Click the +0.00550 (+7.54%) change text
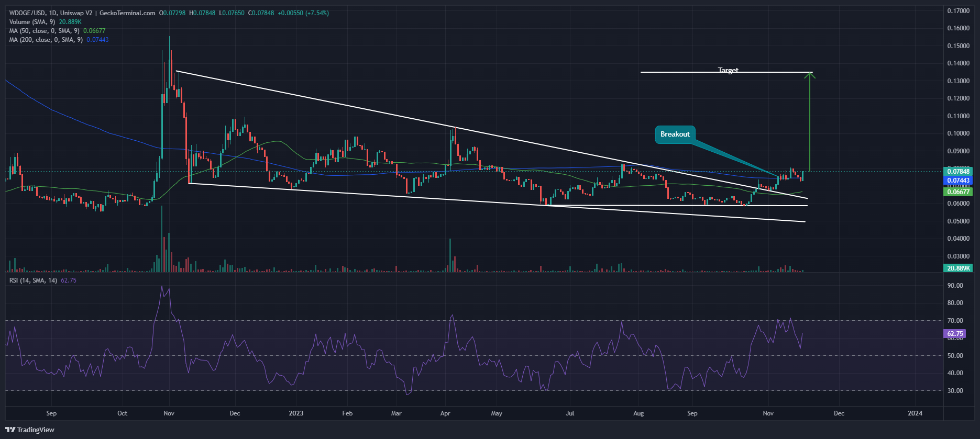980x439 pixels. (304, 13)
